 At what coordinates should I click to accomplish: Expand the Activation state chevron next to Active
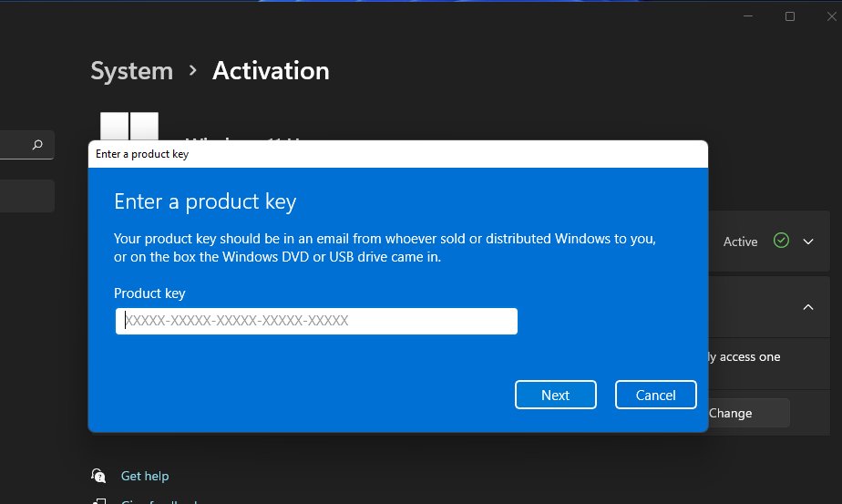807,242
